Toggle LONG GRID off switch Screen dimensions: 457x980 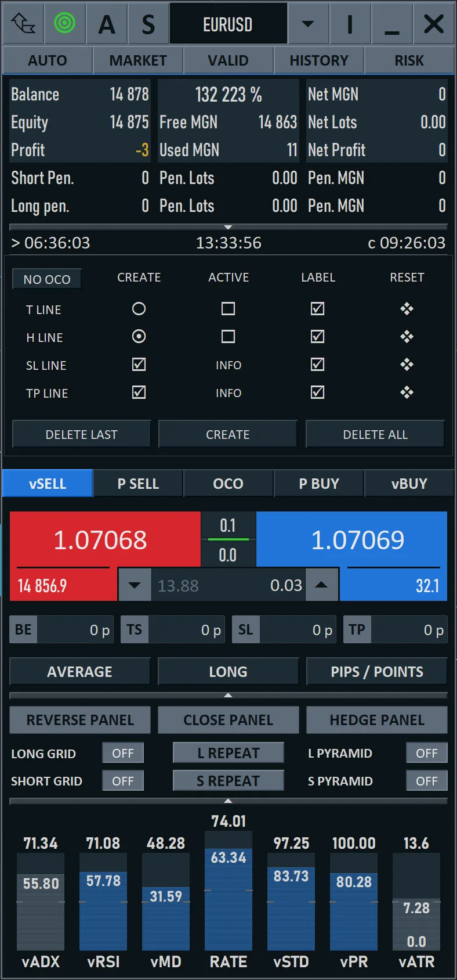tap(123, 753)
